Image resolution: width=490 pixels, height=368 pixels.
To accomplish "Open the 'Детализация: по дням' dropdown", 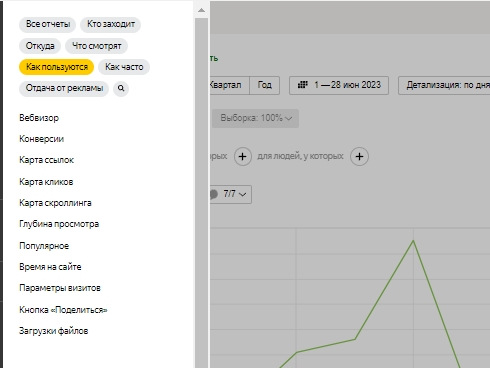I will click(444, 85).
